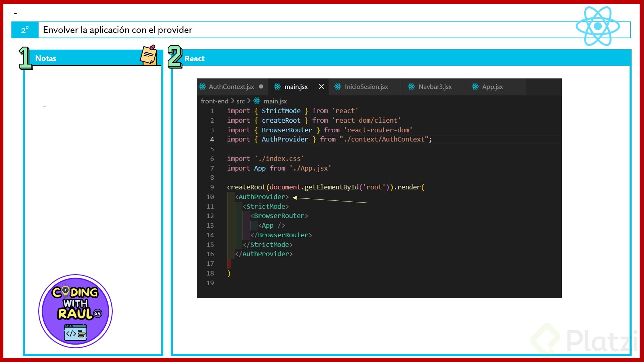Click the React icon on main.jsx tab
The image size is (644, 362).
277,87
